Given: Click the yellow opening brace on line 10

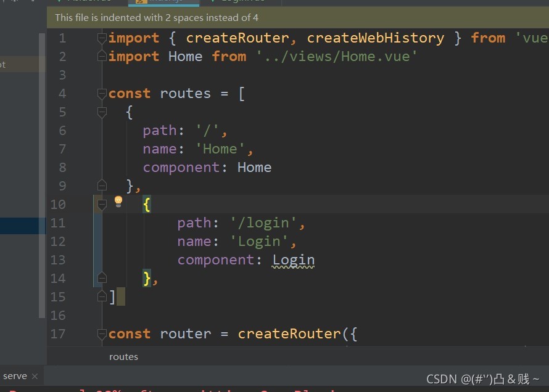Looking at the screenshot, I should [147, 205].
